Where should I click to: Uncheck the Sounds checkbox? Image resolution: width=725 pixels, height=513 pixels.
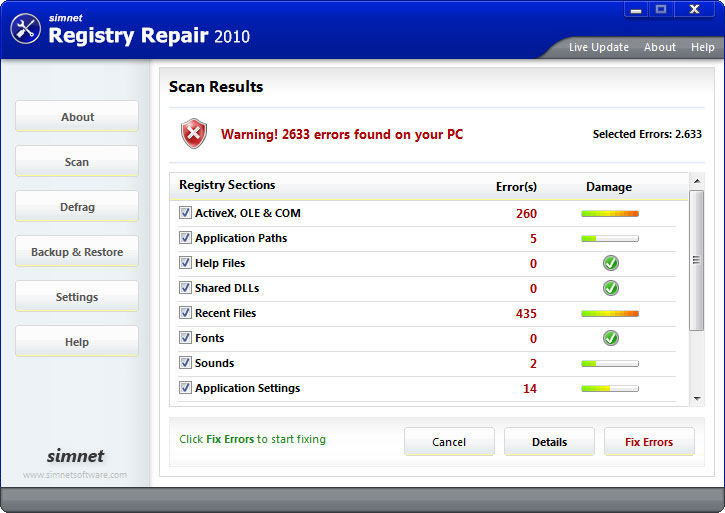(185, 363)
